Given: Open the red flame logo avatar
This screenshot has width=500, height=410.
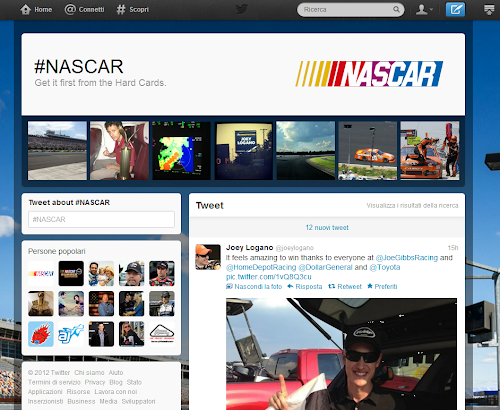Looking at the screenshot, I should [x=41, y=334].
